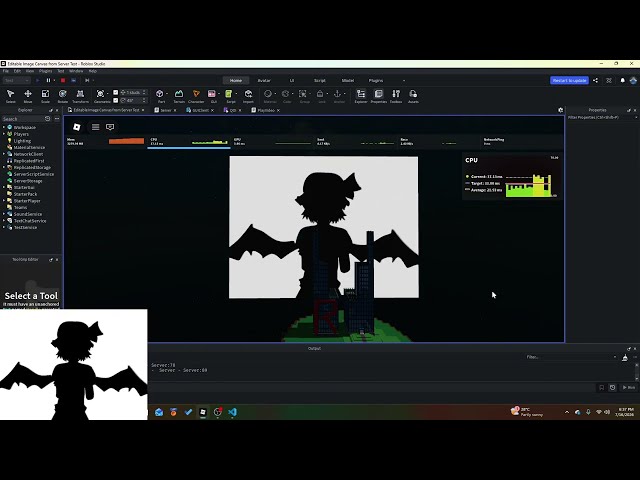640x480 pixels.
Task: Open the Window menu
Action: click(x=76, y=71)
